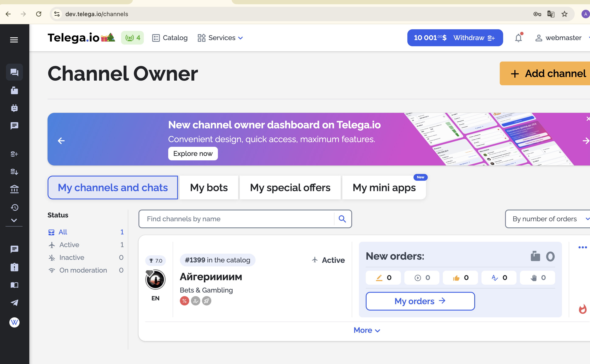Image resolution: width=590 pixels, height=364 pixels.
Task: Open the book knowledge base sidebar icon
Action: (14, 285)
